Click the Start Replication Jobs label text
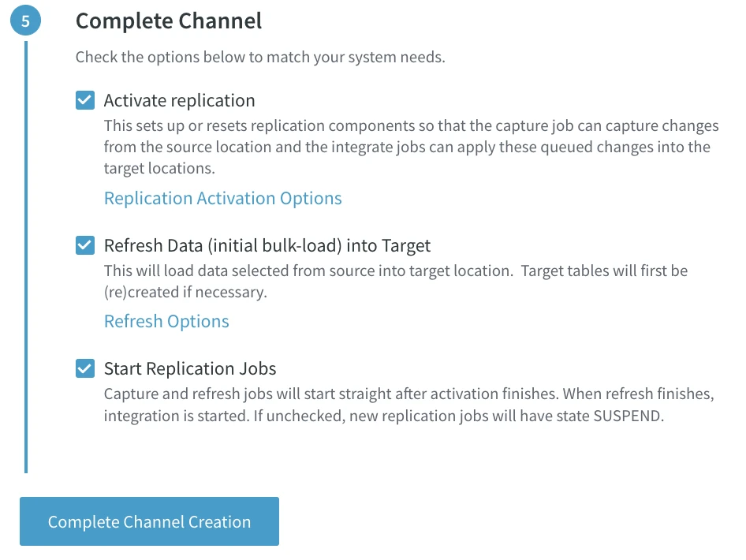 click(189, 368)
